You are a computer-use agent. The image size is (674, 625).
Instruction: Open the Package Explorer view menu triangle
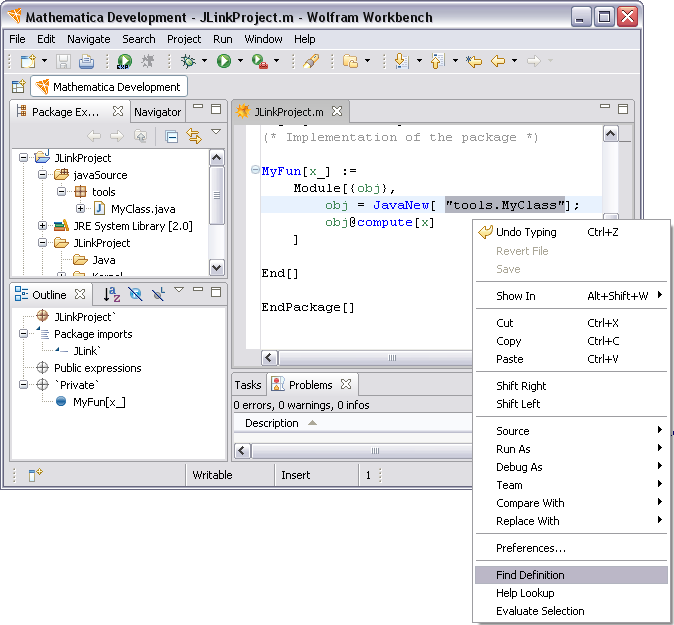[216, 132]
